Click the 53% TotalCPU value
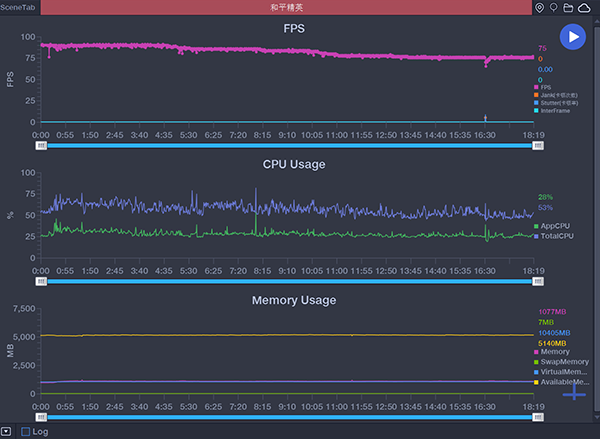 [545, 207]
